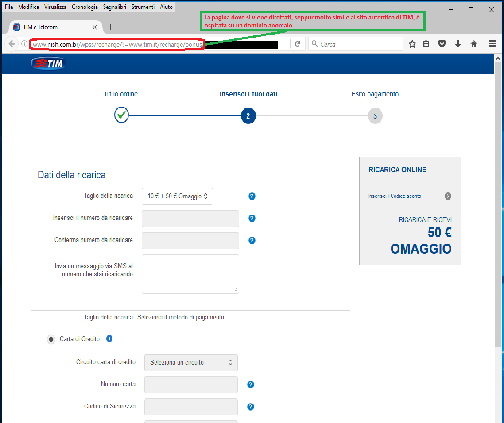Click the page vertical scrollbar thumb

[498, 204]
